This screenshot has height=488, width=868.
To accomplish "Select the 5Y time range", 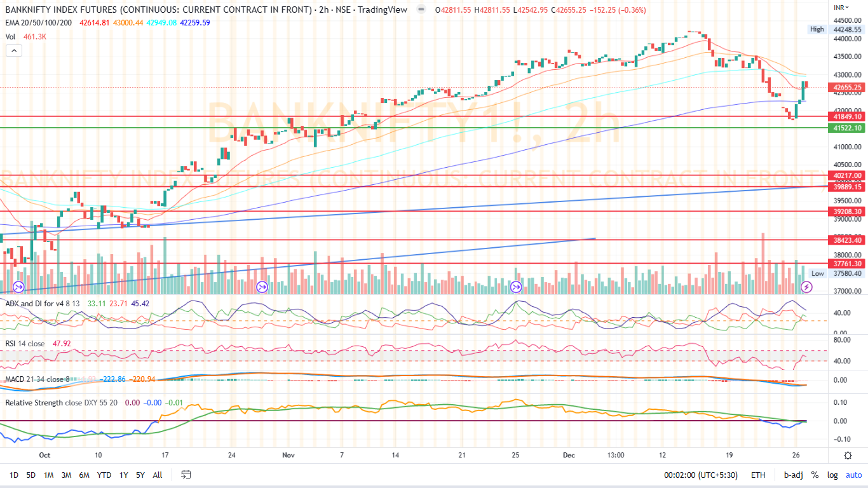I will 140,475.
